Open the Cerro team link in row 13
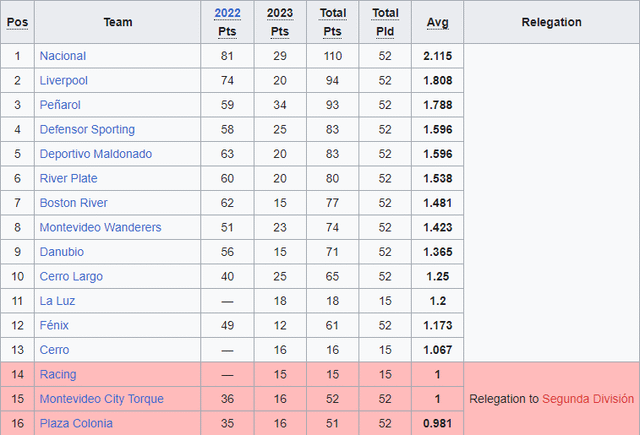 point(54,350)
